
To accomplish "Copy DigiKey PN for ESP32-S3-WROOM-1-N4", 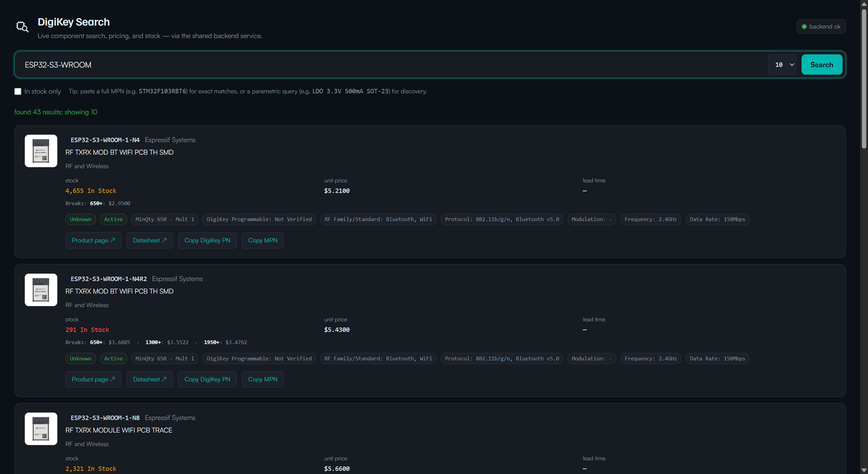I will click(207, 241).
